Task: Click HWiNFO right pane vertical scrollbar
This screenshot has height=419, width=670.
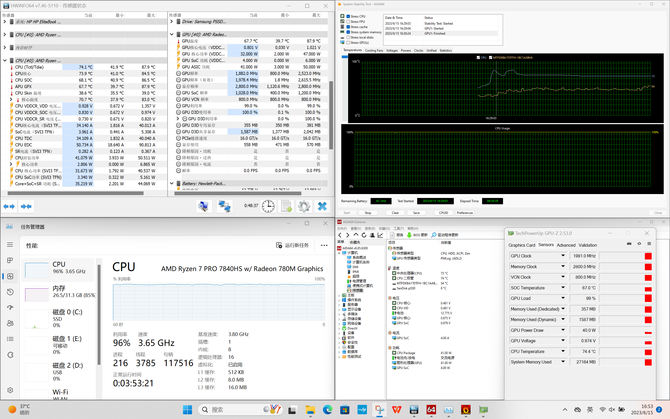Action: (331, 114)
